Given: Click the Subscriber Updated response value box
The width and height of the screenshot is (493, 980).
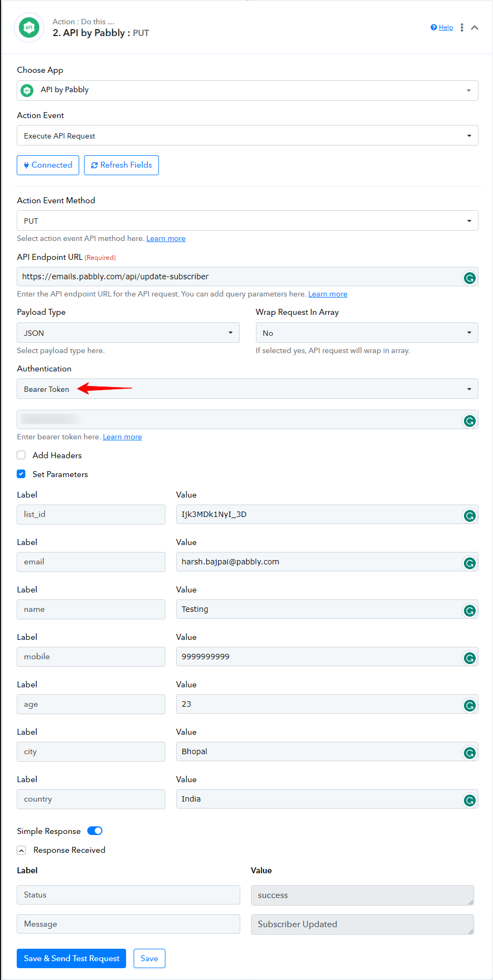Looking at the screenshot, I should (x=363, y=924).
